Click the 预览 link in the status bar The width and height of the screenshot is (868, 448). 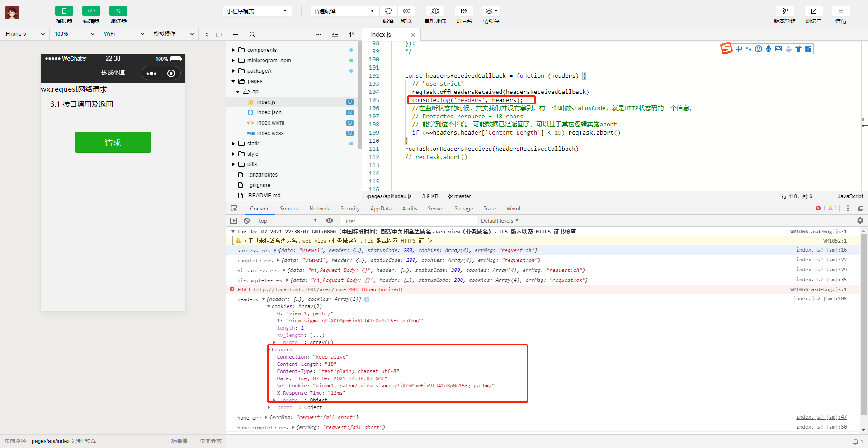(90, 441)
